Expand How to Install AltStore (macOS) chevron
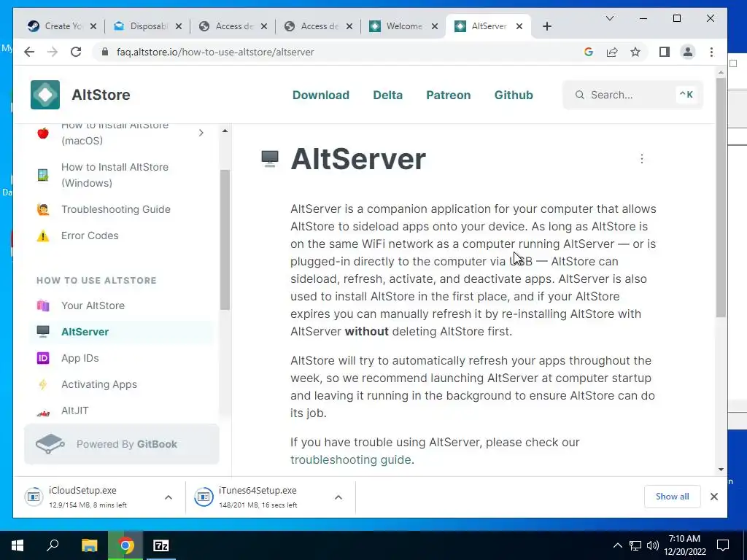 (201, 133)
